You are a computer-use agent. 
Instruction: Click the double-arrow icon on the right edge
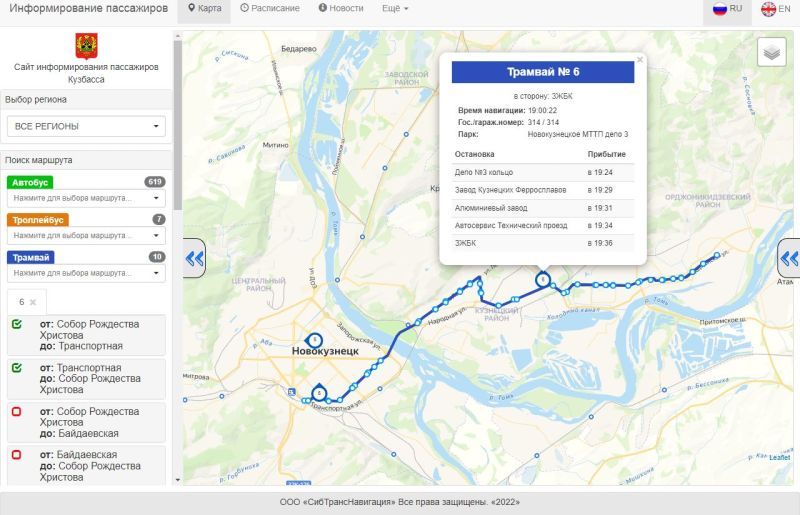pyautogui.click(x=789, y=260)
